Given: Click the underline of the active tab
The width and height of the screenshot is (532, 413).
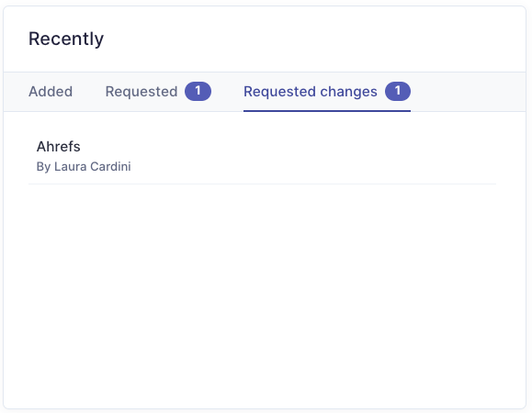Looking at the screenshot, I should [327, 110].
